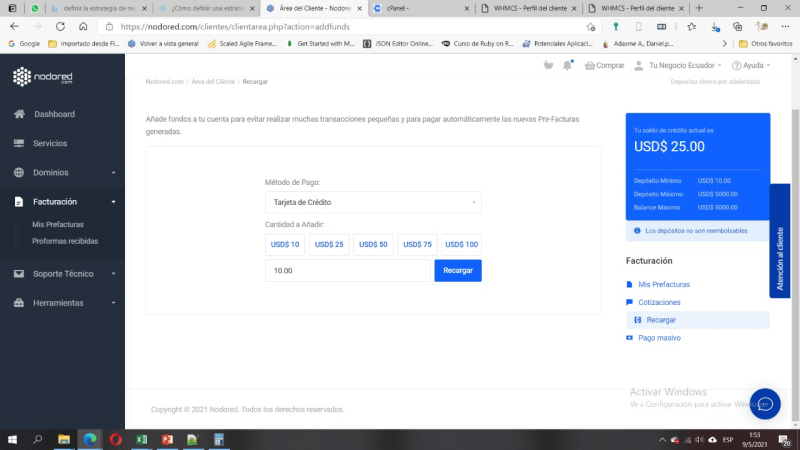Open the live chat bubble

click(x=765, y=404)
